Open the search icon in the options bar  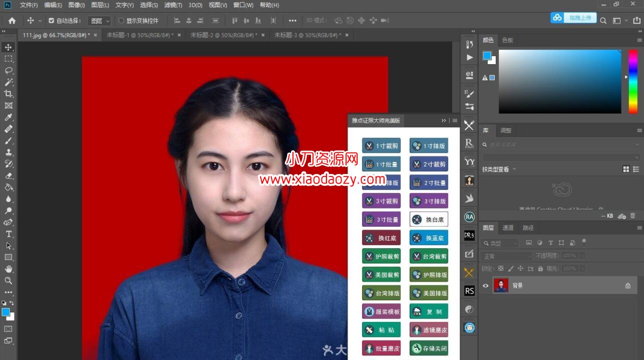(x=603, y=21)
